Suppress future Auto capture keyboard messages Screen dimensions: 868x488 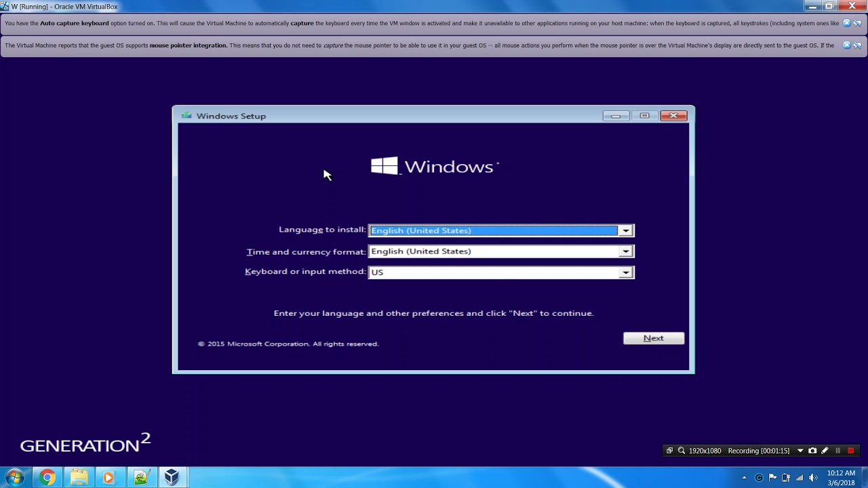click(x=857, y=23)
